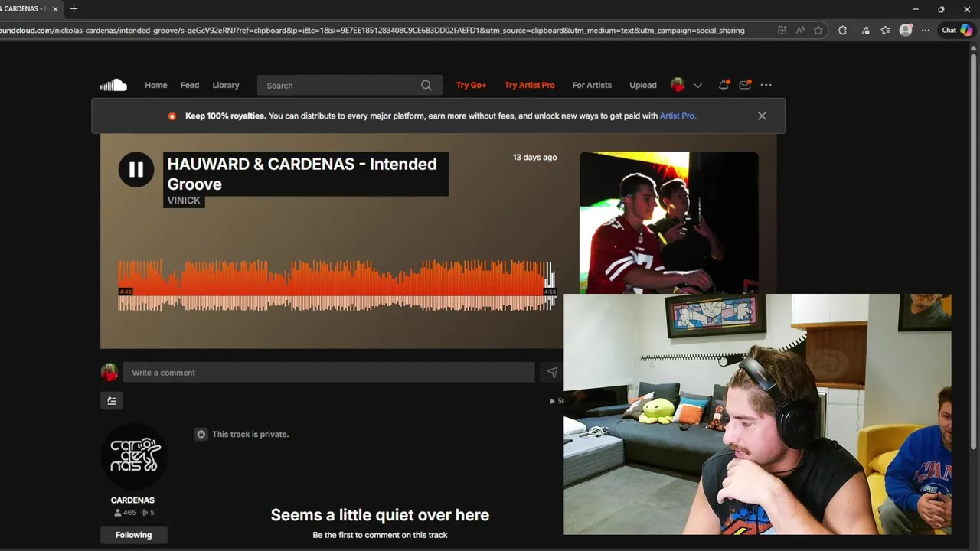980x551 pixels.
Task: Open the CARDENAS profile name link
Action: point(132,500)
